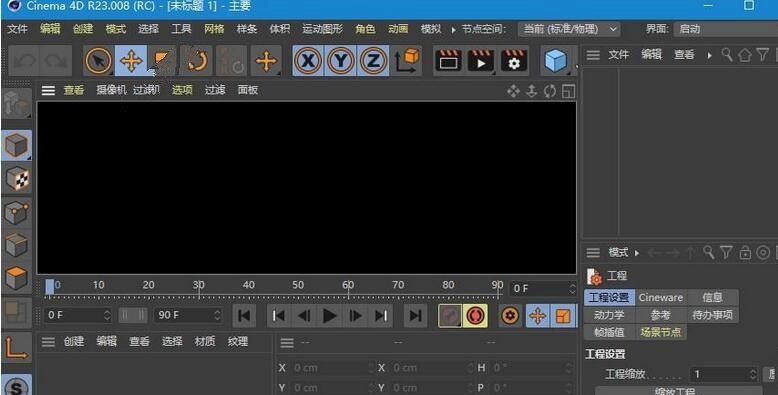The image size is (778, 395).
Task: Expand object manager menu arrow after 查看
Action: pos(710,55)
